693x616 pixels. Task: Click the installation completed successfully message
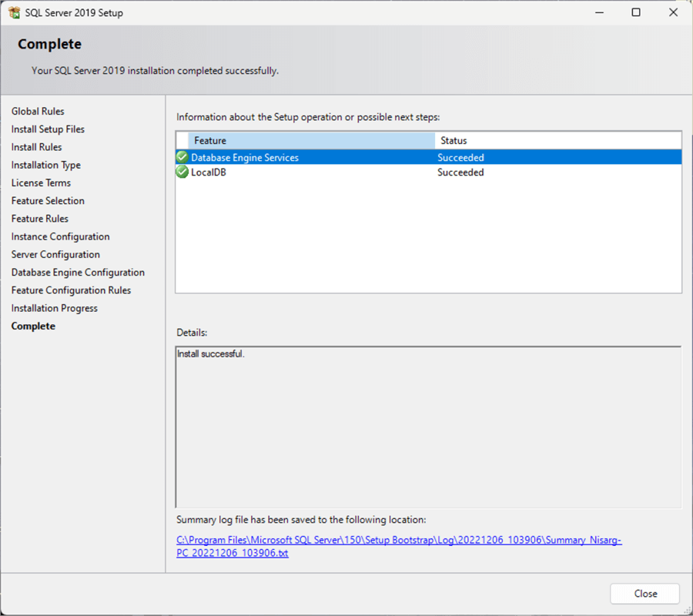pyautogui.click(x=155, y=71)
